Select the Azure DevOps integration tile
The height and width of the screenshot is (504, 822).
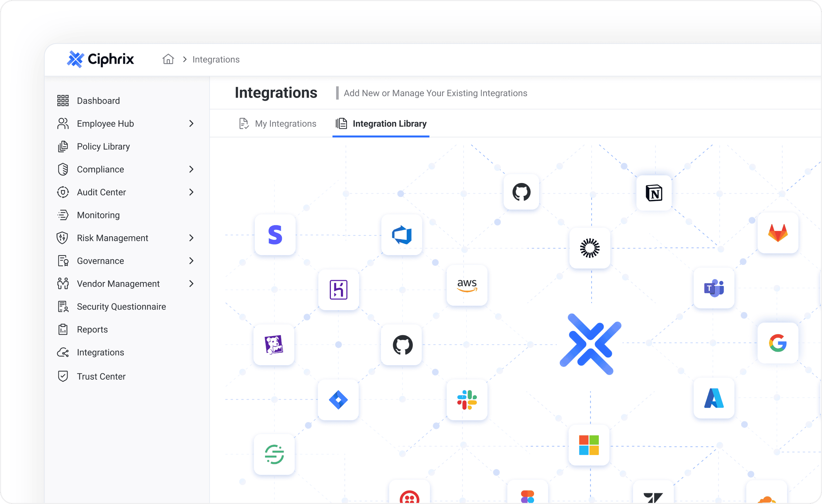[402, 235]
